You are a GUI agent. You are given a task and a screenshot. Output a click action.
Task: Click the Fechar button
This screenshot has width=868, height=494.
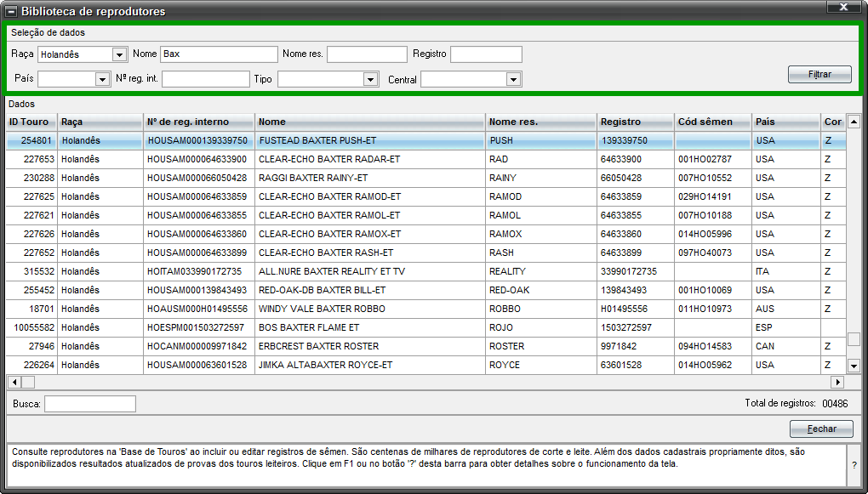point(821,429)
